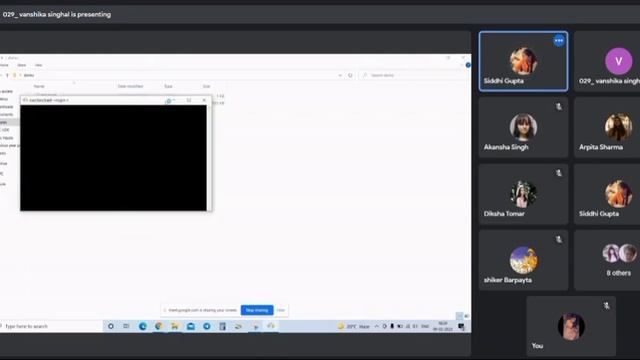Sort files by Date modified column

[130, 86]
